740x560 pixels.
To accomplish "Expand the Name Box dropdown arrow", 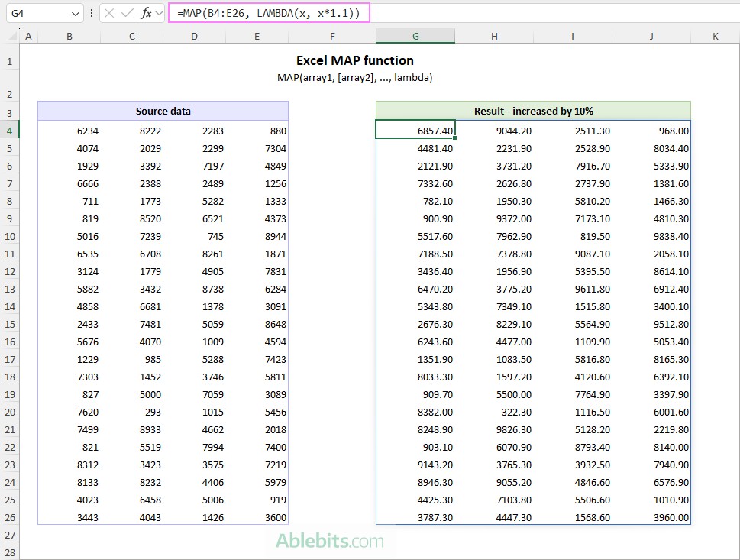I will [75, 14].
